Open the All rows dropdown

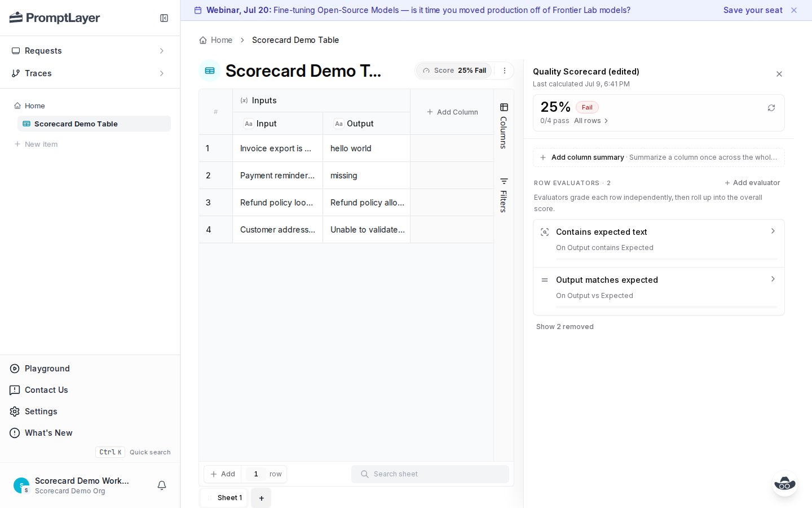pos(591,121)
